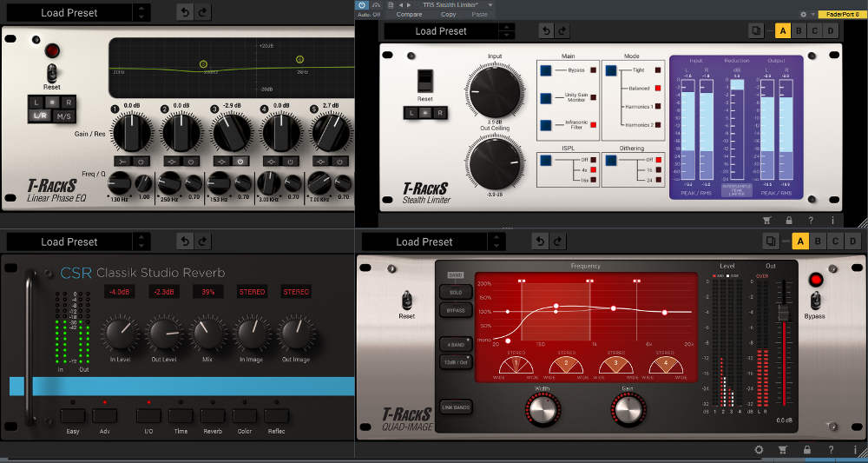The height and width of the screenshot is (463, 868).
Task: Open Reverb page on Classik Studio Reverb
Action: pos(213,416)
